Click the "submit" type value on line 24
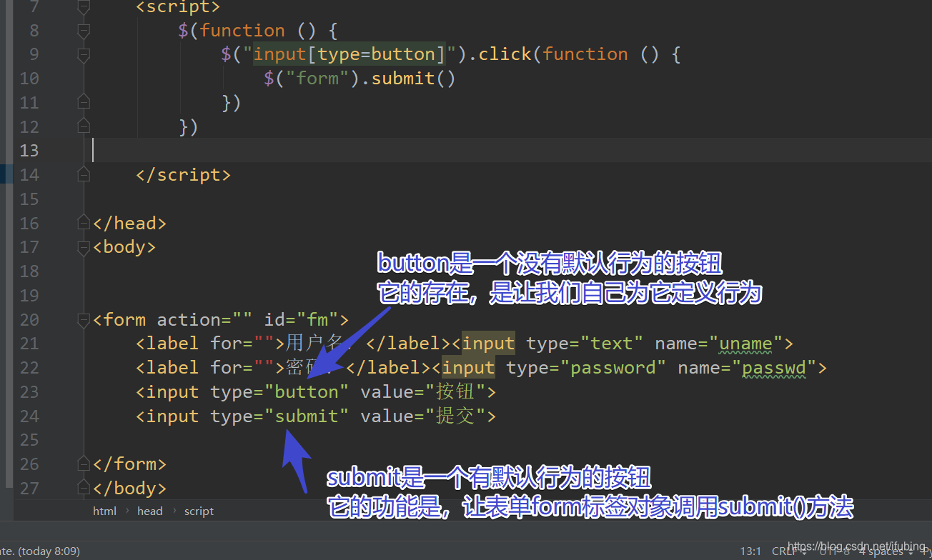932x560 pixels. pyautogui.click(x=307, y=416)
